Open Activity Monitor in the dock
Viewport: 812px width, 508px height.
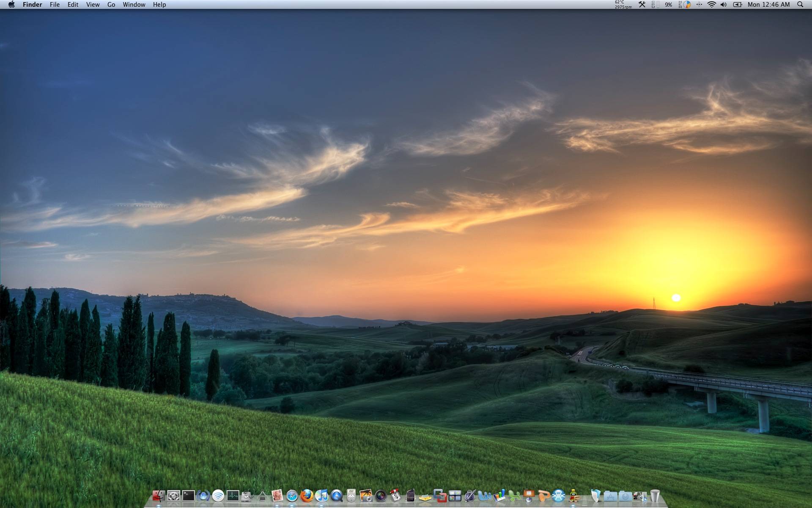point(233,496)
